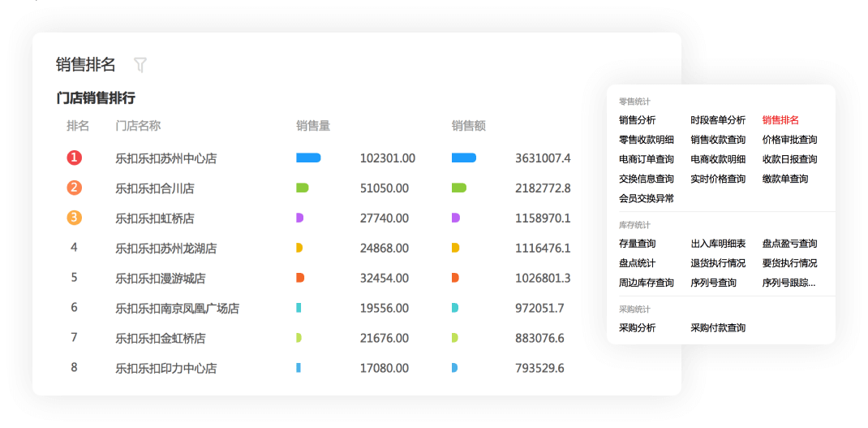868x428 pixels.
Task: Open 采购付款查询
Action: pyautogui.click(x=718, y=327)
